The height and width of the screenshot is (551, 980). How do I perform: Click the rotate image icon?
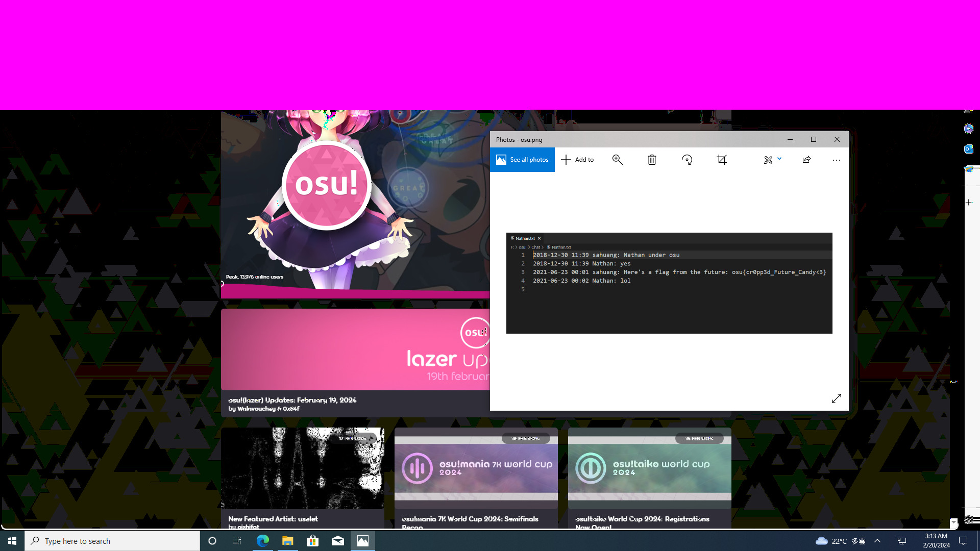[x=687, y=160]
